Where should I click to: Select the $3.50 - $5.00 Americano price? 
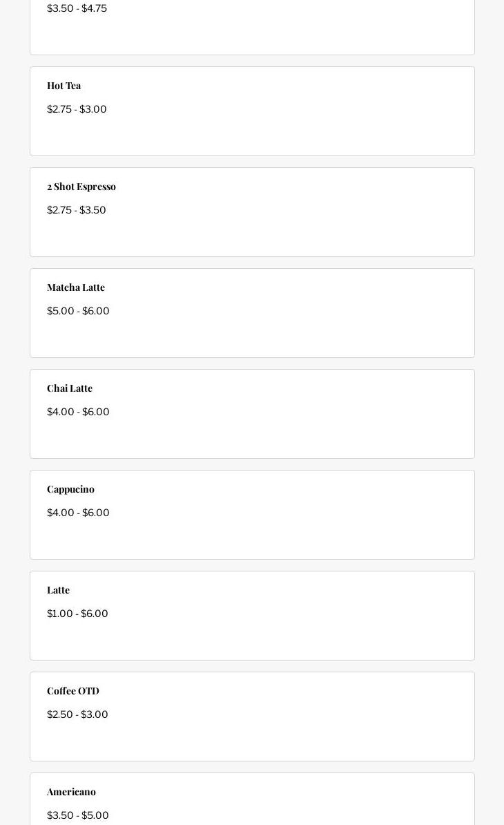click(x=78, y=815)
